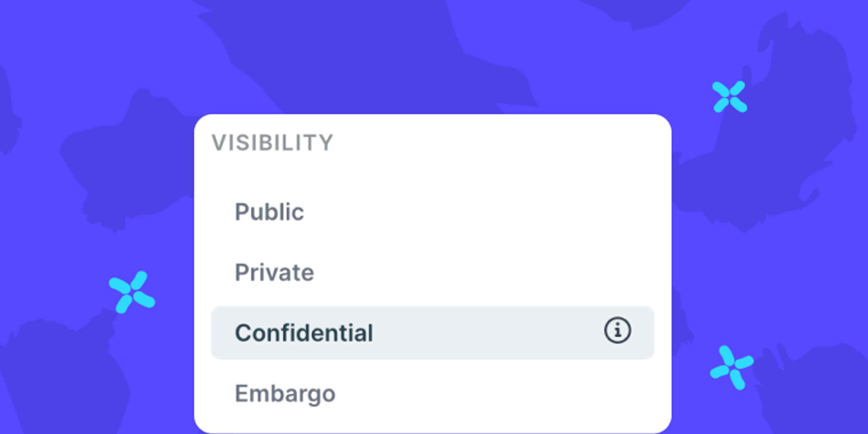The width and height of the screenshot is (868, 434).
Task: Choose the Private visibility option
Action: tap(433, 272)
